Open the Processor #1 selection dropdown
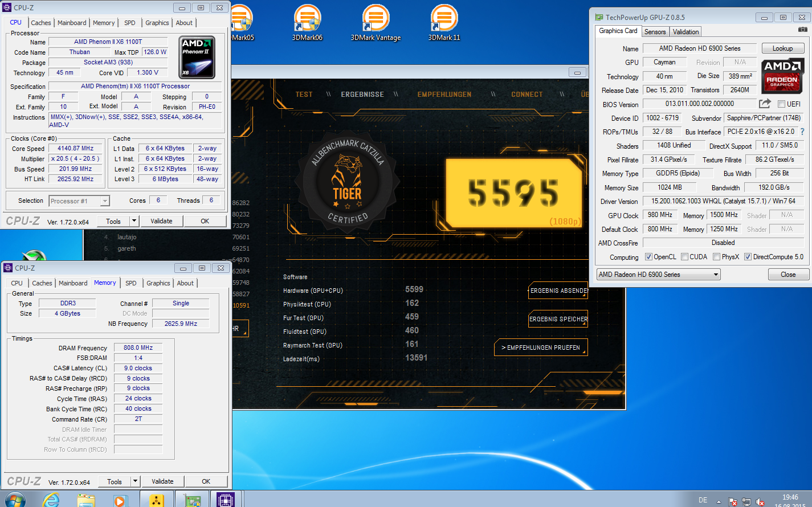812x507 pixels. click(79, 201)
